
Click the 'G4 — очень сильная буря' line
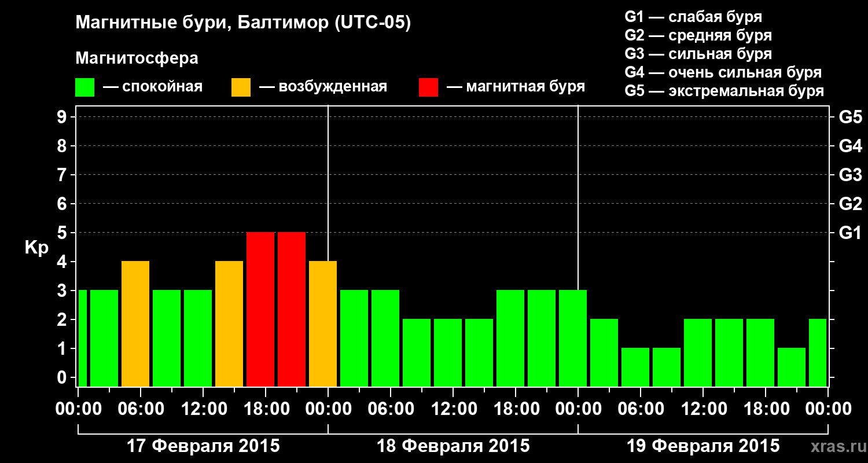pos(723,72)
